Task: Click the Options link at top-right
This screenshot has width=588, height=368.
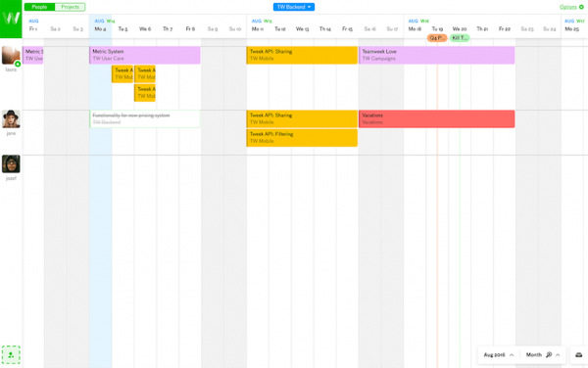Action: tap(568, 7)
